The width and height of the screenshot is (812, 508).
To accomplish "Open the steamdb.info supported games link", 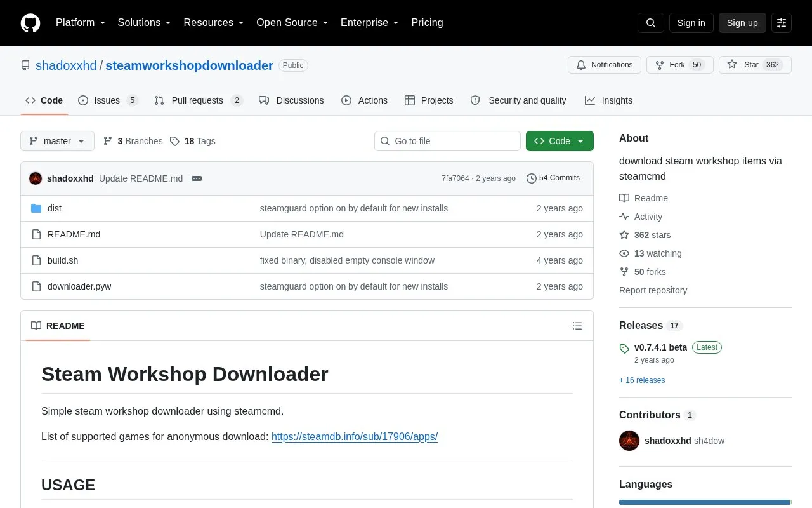I will (x=355, y=437).
